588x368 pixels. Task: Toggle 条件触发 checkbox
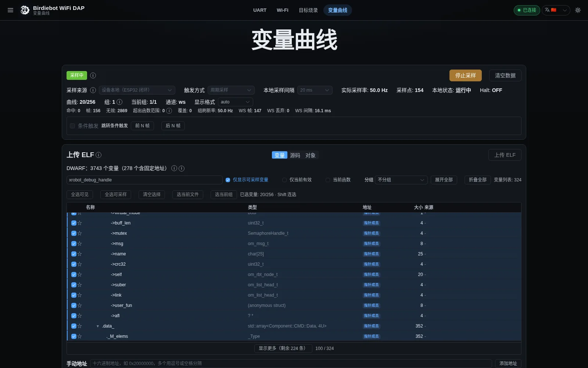pyautogui.click(x=72, y=126)
